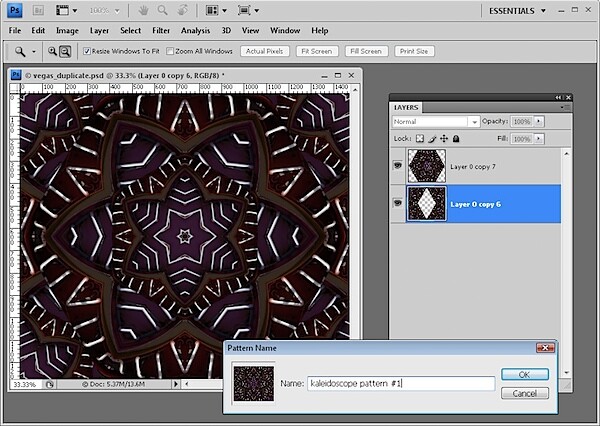600x426 pixels.
Task: Click lock image pixels brush icon
Action: coord(432,139)
